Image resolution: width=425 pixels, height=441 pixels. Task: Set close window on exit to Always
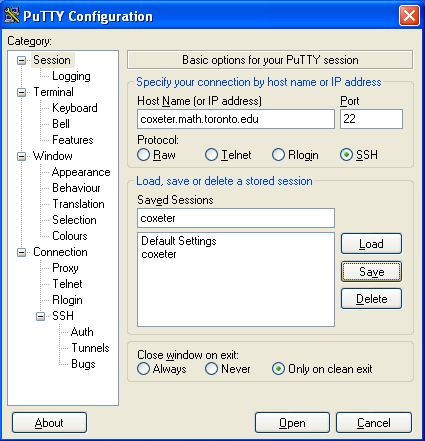(144, 369)
